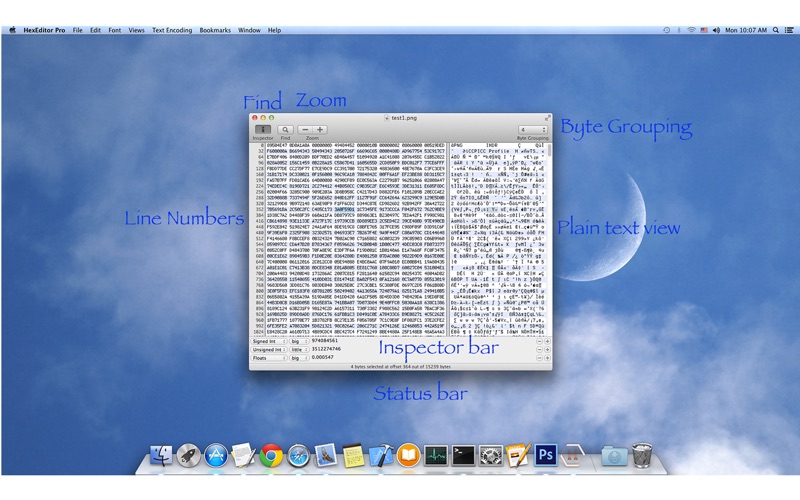Screen dimensions: 800x500
Task: Click the Wi-Fi status icon
Action: tap(691, 30)
